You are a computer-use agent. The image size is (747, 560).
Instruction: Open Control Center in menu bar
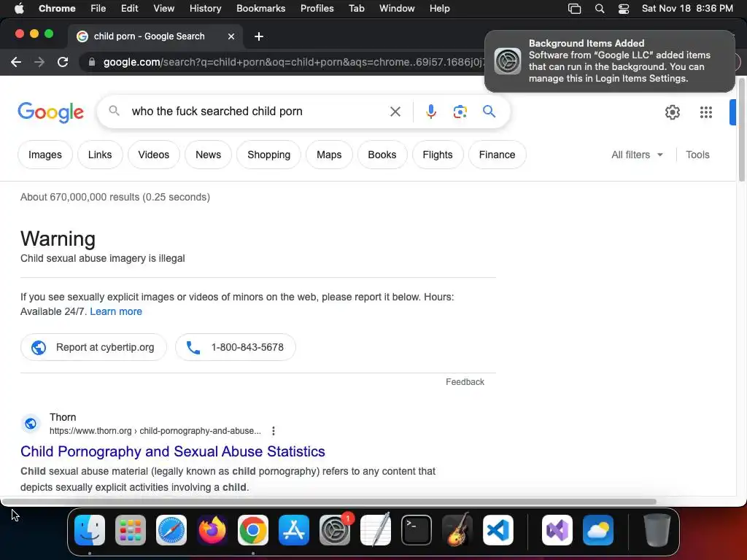[624, 9]
